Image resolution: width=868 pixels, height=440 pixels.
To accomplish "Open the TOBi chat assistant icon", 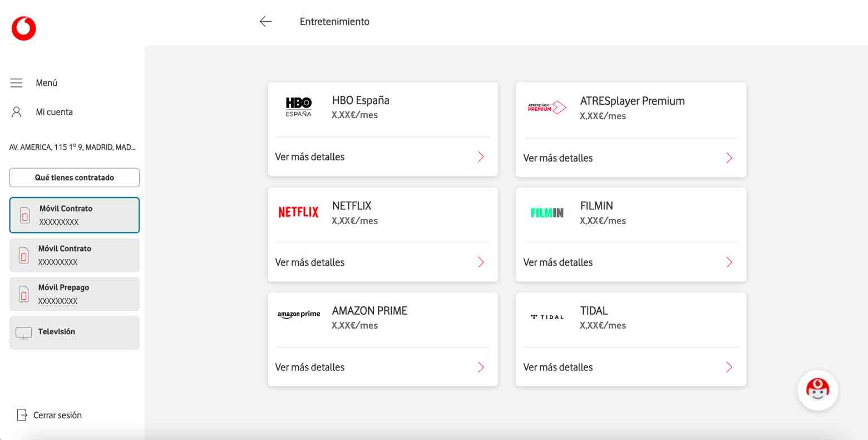I will pyautogui.click(x=817, y=390).
